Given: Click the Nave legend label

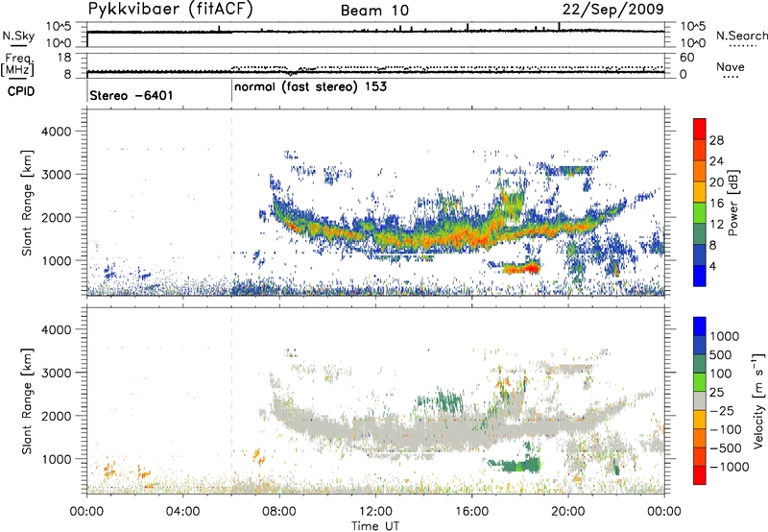Looking at the screenshot, I should point(731,67).
